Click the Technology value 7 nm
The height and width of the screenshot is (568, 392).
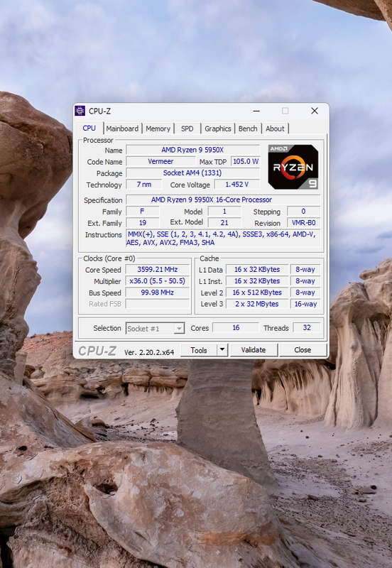(x=144, y=185)
